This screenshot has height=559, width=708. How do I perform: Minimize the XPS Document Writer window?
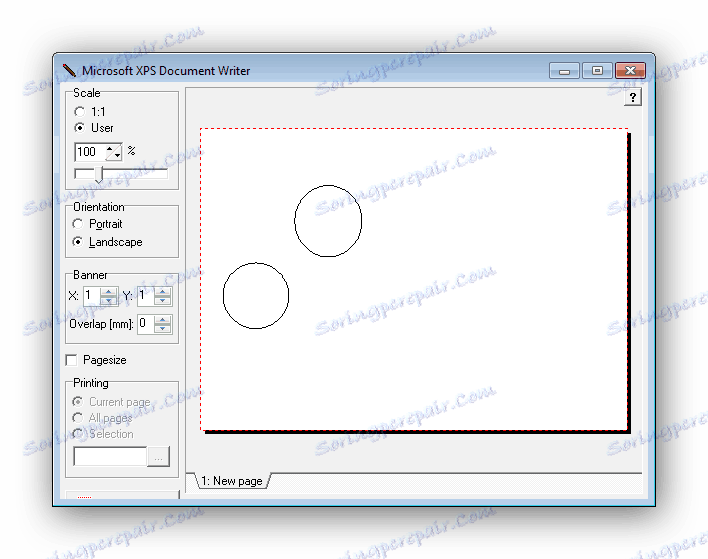point(564,71)
